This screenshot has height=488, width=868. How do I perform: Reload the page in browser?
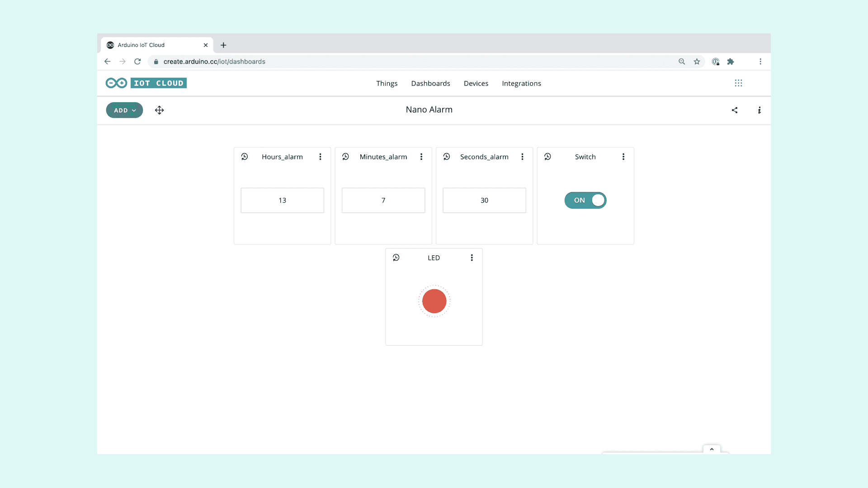click(x=137, y=61)
